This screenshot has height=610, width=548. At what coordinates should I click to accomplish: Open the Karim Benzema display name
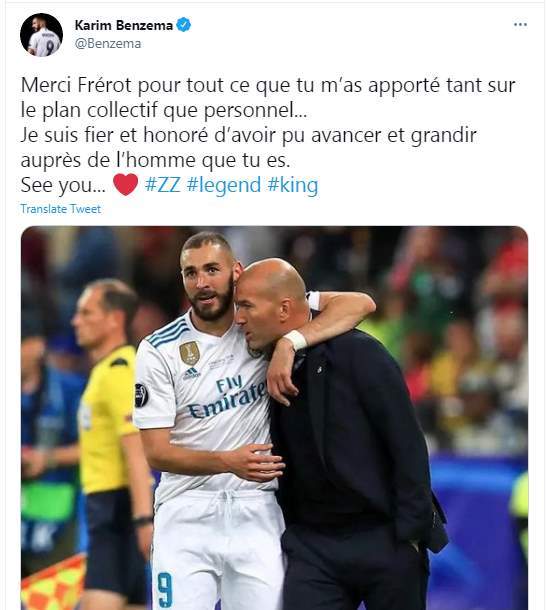(x=124, y=25)
